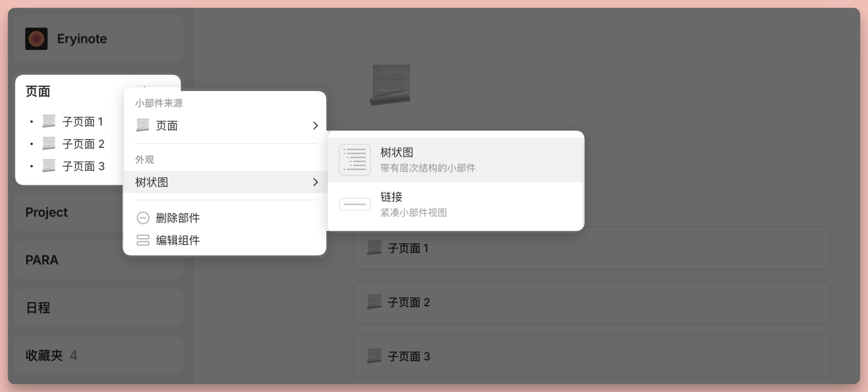Click the minus circle delete icon

click(143, 218)
